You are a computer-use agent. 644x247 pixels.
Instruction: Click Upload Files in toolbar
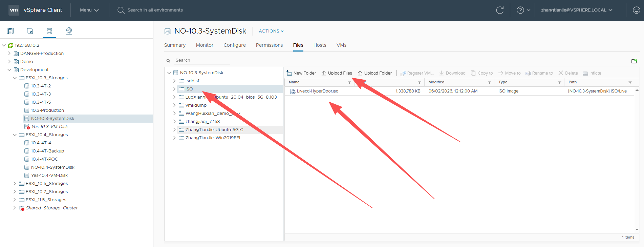coord(337,73)
